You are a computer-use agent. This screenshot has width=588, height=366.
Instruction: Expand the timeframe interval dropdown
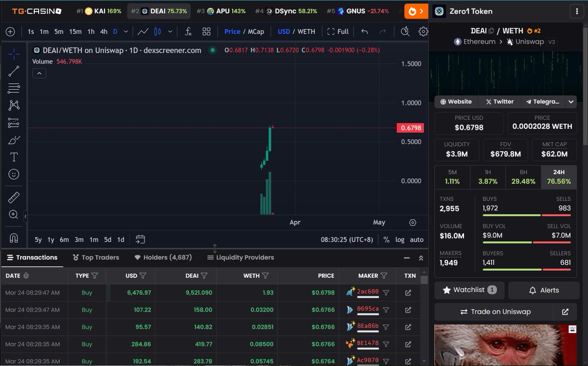[126, 31]
